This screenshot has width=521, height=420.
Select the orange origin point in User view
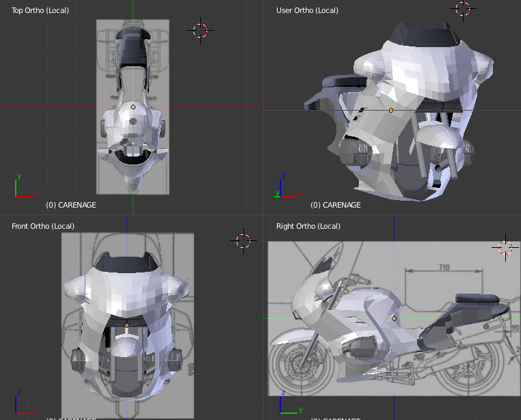391,110
